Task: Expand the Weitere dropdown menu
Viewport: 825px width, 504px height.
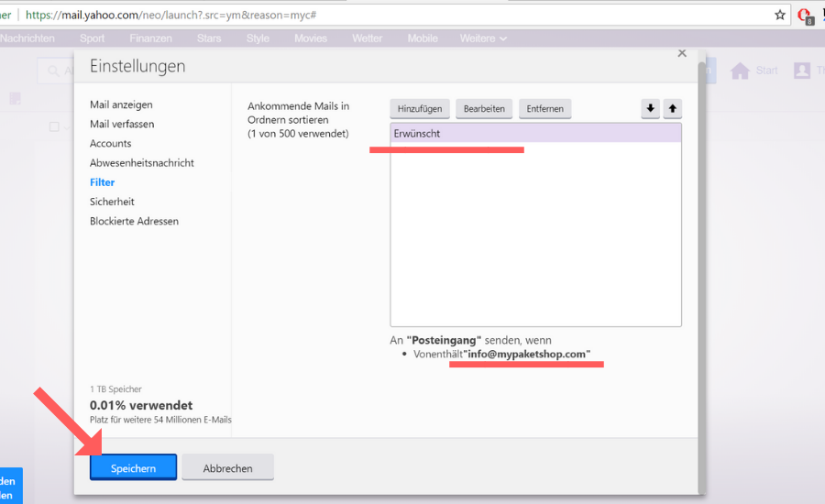Action: tap(484, 38)
